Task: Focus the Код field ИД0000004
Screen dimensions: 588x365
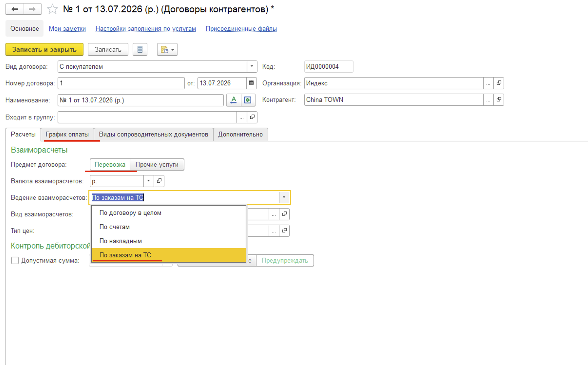Action: tap(329, 67)
